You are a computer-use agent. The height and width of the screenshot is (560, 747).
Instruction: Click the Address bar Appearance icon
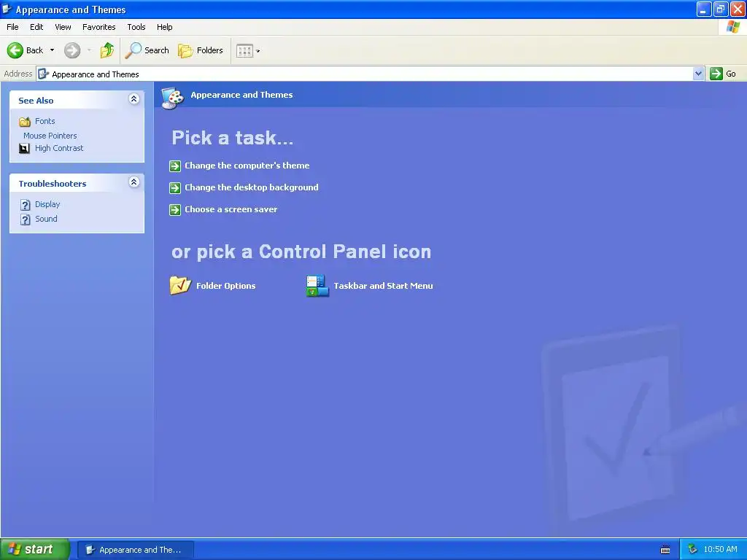tap(43, 74)
